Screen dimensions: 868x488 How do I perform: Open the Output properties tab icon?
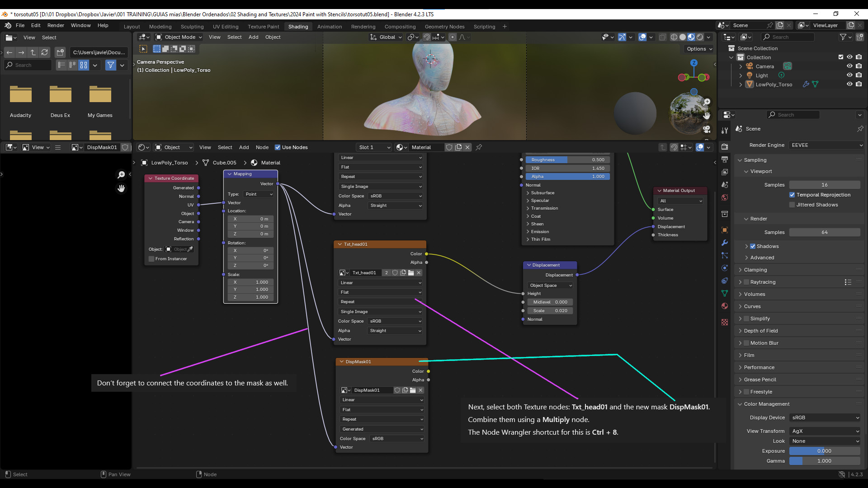tap(725, 159)
